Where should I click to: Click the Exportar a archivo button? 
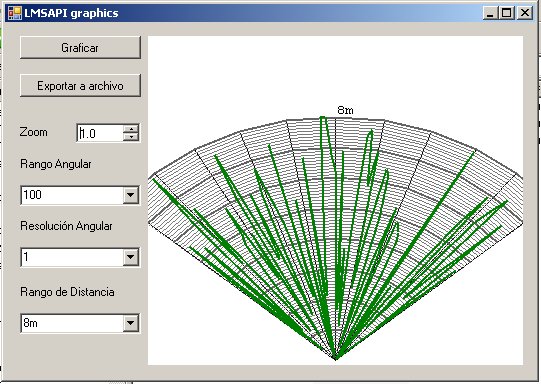click(x=80, y=86)
